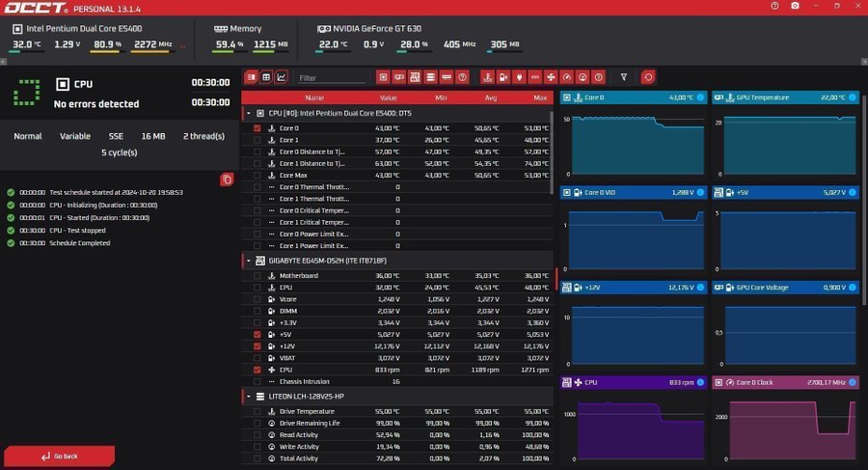
Task: Switch to graph view icon
Action: [282, 77]
